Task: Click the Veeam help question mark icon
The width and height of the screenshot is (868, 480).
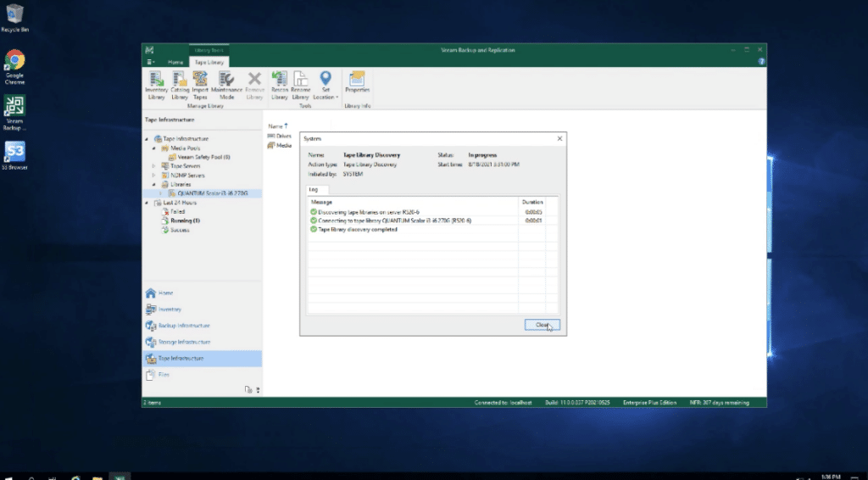Action: click(x=761, y=61)
